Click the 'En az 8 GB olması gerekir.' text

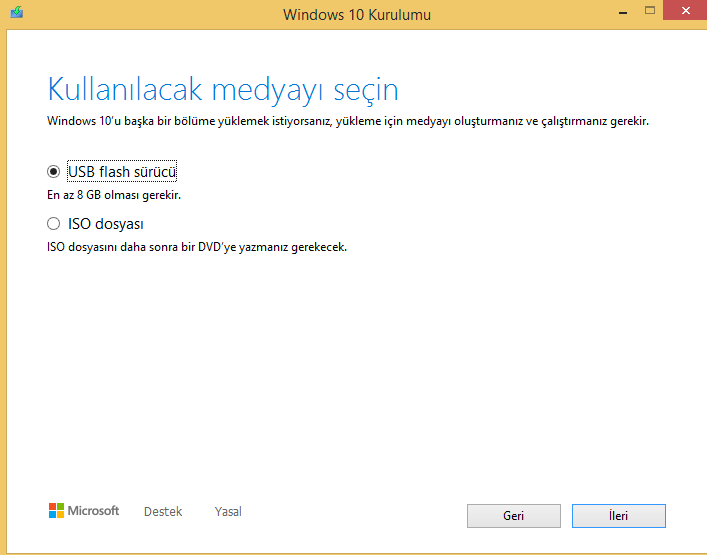tap(114, 195)
